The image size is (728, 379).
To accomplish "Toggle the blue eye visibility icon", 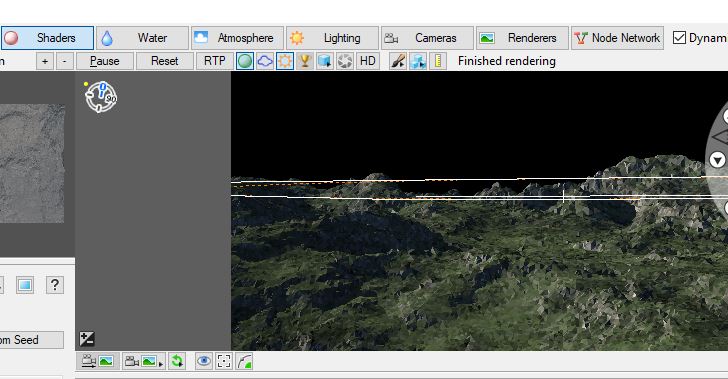I will pyautogui.click(x=203, y=361).
